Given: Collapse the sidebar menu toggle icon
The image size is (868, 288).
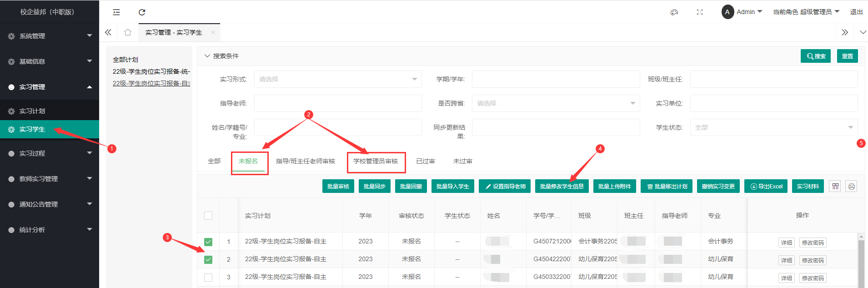Looking at the screenshot, I should pyautogui.click(x=116, y=12).
